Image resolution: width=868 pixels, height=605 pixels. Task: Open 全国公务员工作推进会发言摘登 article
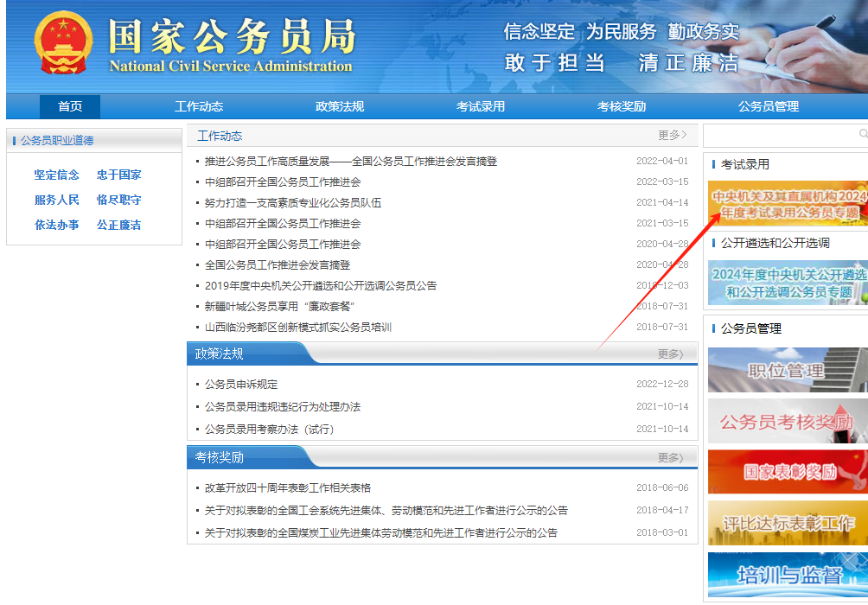[278, 265]
